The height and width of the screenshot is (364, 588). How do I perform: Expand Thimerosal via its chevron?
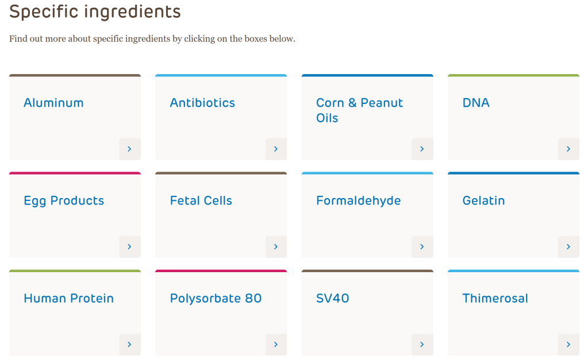click(x=568, y=344)
